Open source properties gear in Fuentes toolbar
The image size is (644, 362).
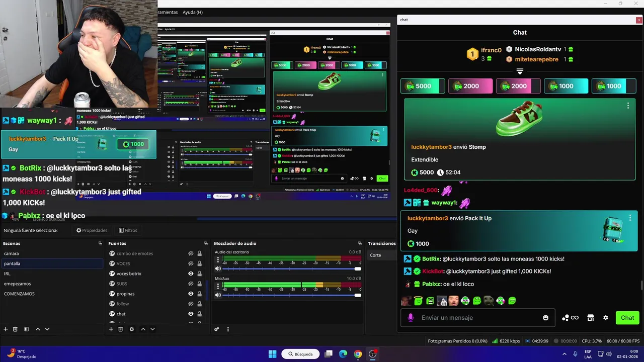[132, 329]
